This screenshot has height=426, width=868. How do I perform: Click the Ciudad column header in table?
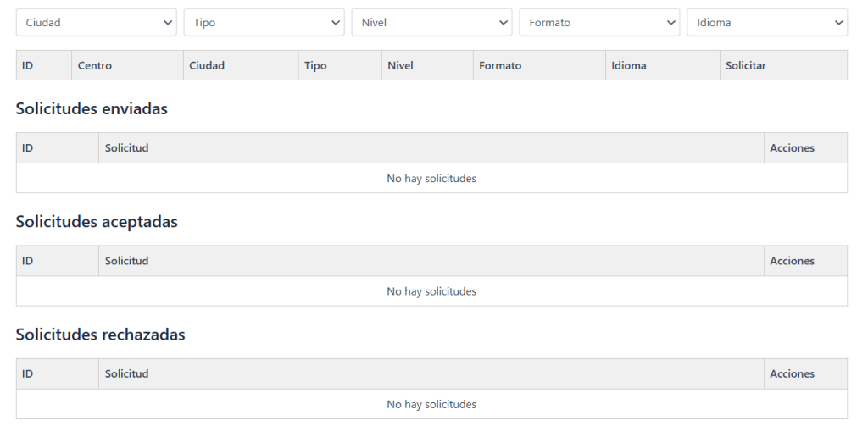207,65
